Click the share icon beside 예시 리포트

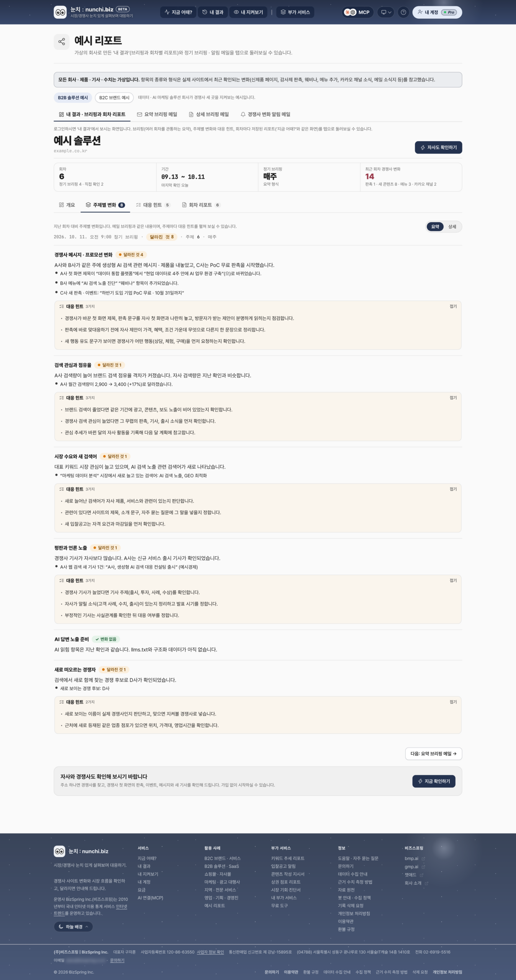61,42
